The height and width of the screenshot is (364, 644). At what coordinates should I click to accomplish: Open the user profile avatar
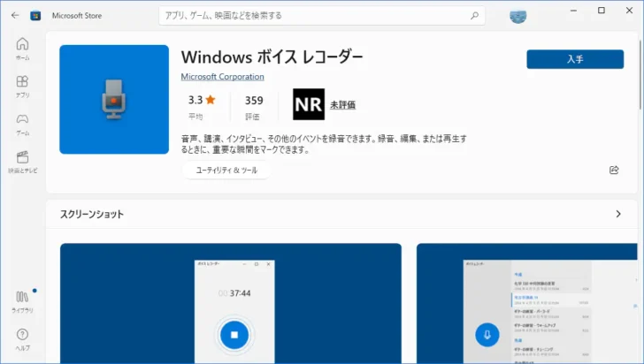tap(517, 16)
